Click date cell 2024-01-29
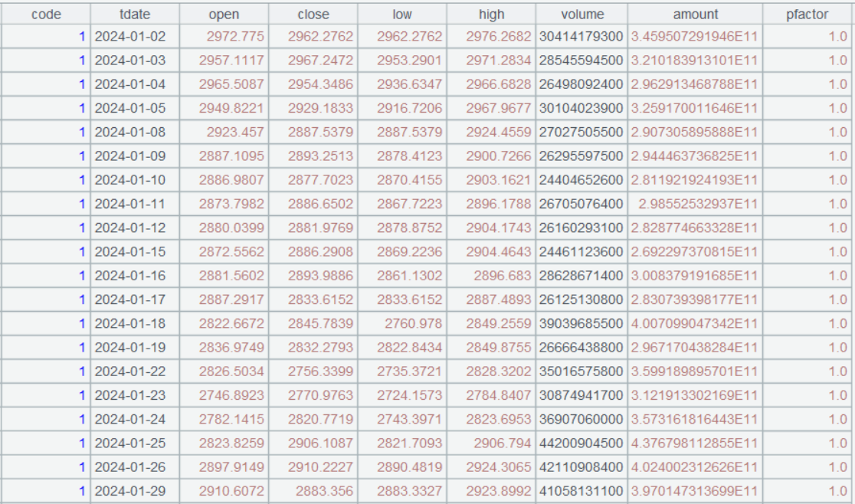855x504 pixels. [x=135, y=492]
